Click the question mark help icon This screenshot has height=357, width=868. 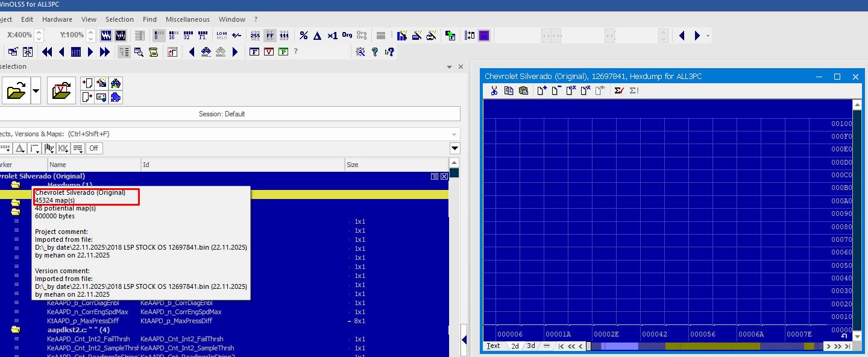[375, 52]
